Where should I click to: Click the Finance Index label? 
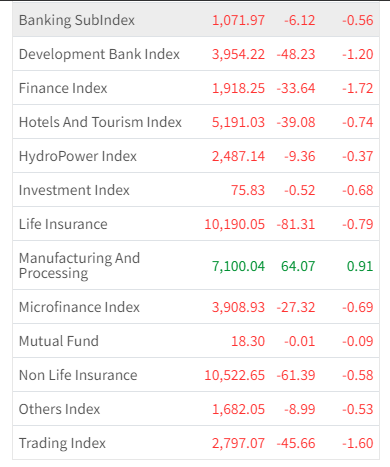[63, 88]
